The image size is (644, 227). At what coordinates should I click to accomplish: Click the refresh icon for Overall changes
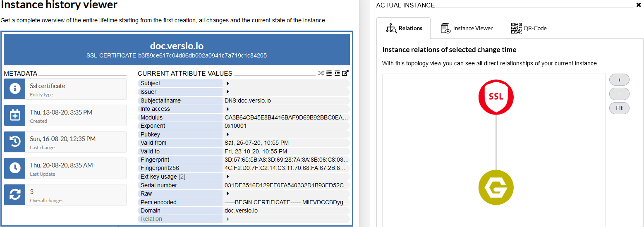coord(15,195)
